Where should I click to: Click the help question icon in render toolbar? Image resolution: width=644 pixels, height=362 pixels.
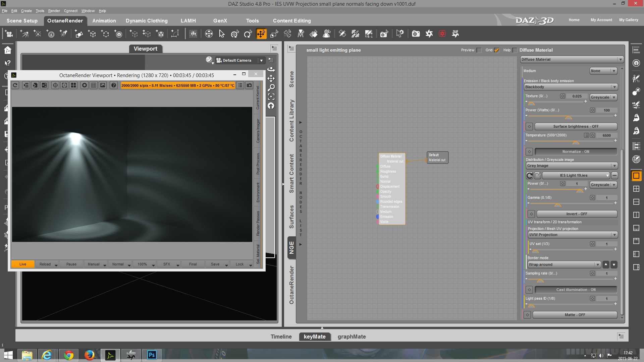pyautogui.click(x=114, y=85)
